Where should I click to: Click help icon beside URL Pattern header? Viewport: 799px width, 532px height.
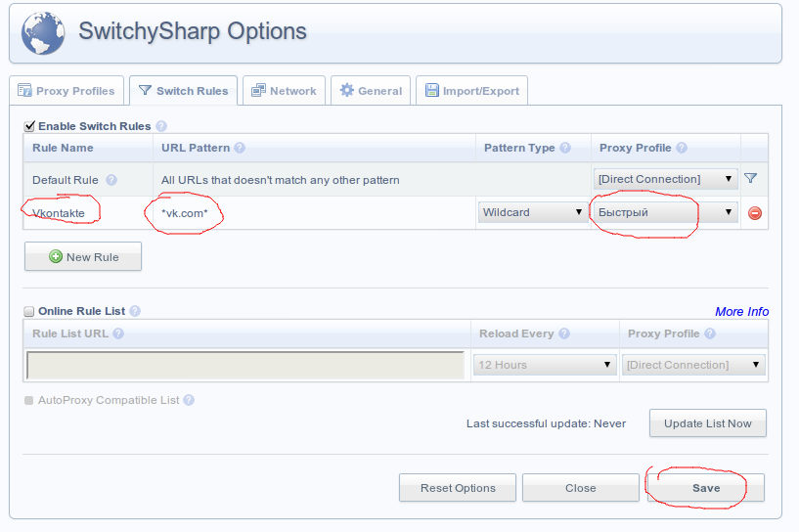coord(240,148)
